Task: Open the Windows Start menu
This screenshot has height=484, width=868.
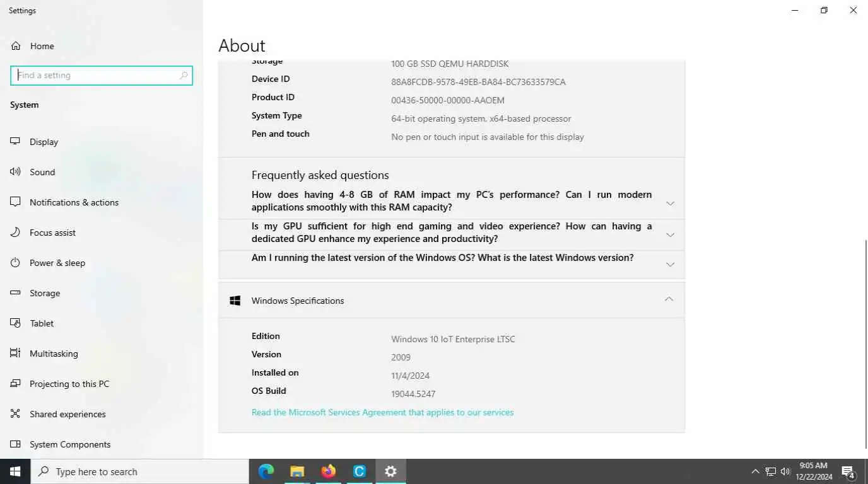Action: (x=15, y=471)
